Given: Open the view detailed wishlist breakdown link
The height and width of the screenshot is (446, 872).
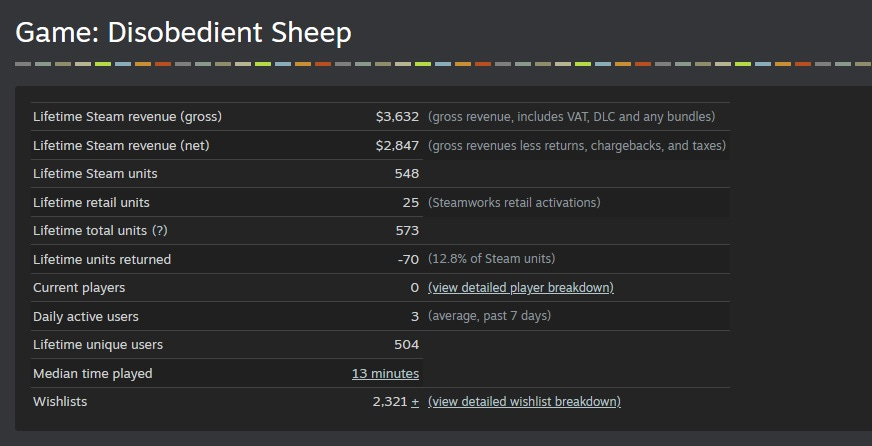Looking at the screenshot, I should coord(524,402).
